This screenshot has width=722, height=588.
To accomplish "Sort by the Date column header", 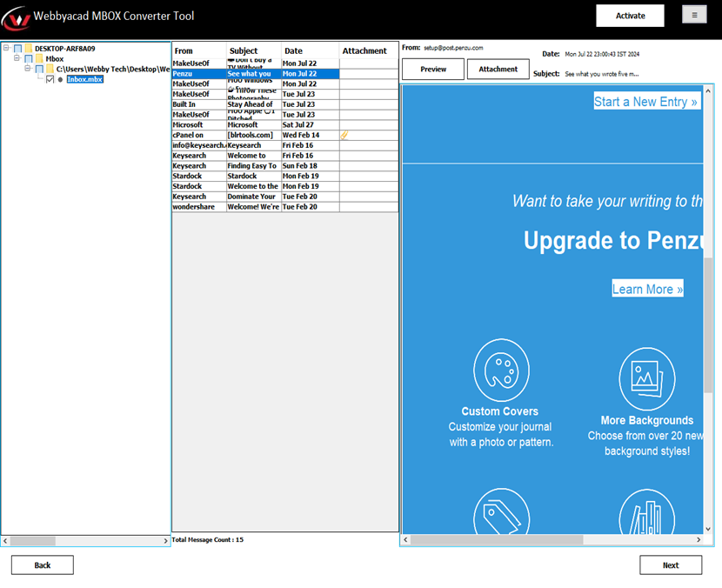I will [311, 50].
